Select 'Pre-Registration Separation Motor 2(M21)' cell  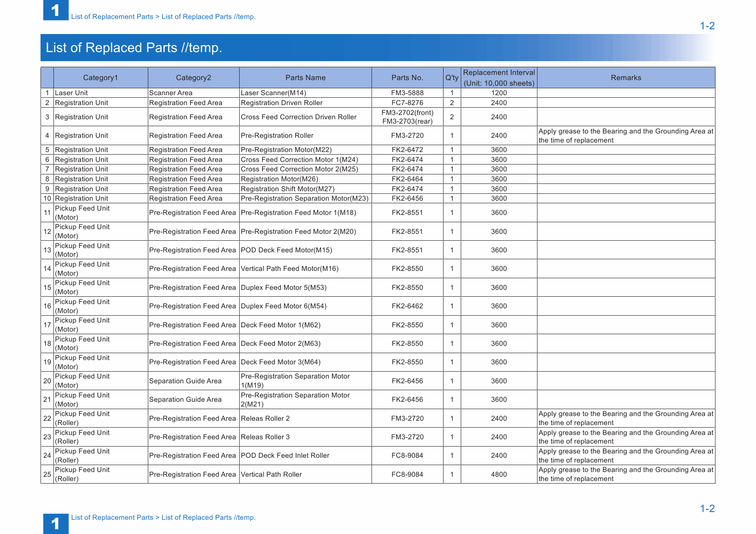[306, 400]
